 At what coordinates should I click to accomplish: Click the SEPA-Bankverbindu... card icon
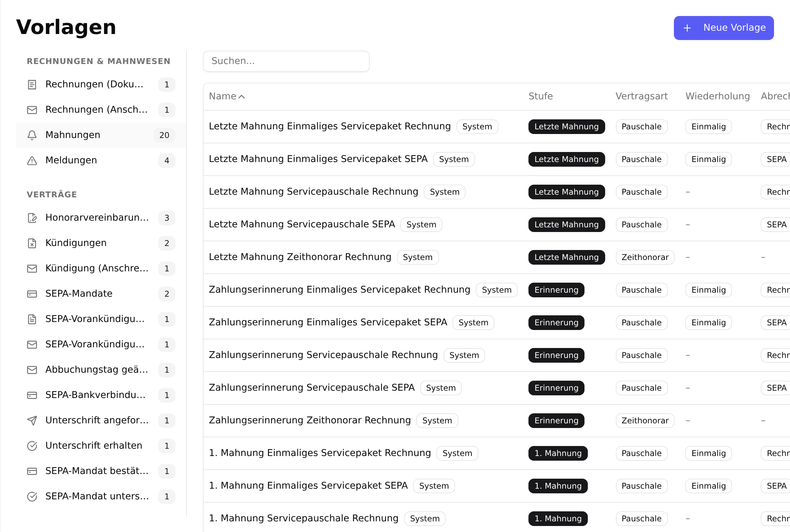[x=32, y=395]
